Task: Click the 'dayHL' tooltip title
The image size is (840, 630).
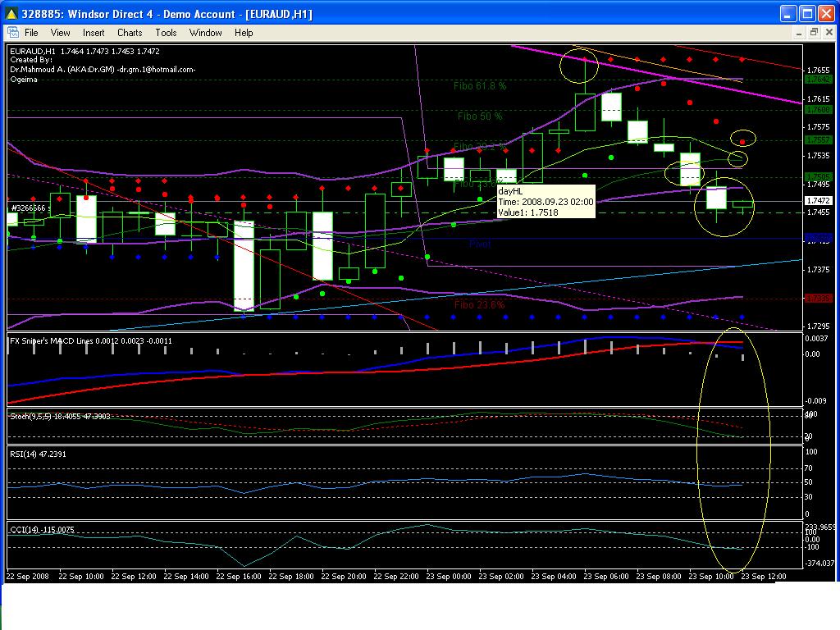Action: click(x=510, y=191)
